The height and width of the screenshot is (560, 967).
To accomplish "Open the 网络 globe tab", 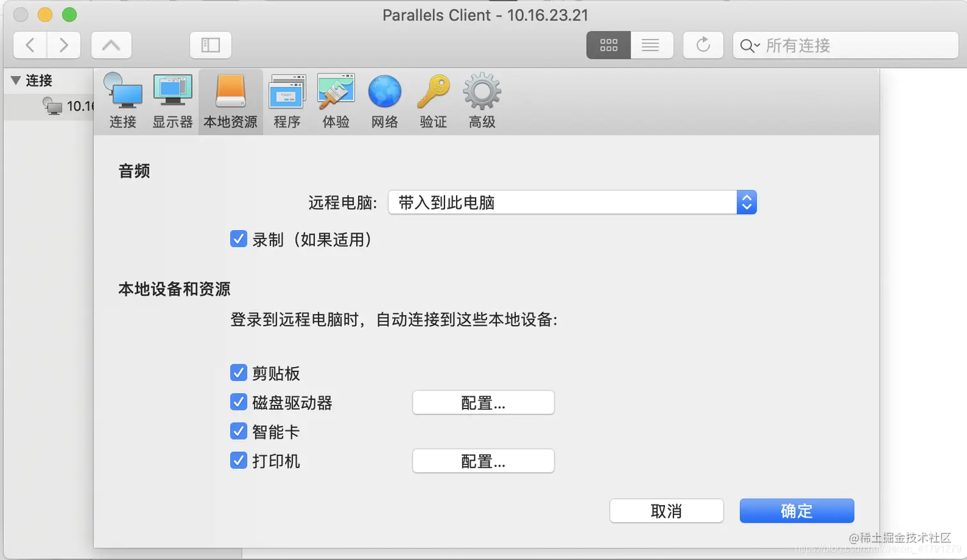I will click(384, 101).
